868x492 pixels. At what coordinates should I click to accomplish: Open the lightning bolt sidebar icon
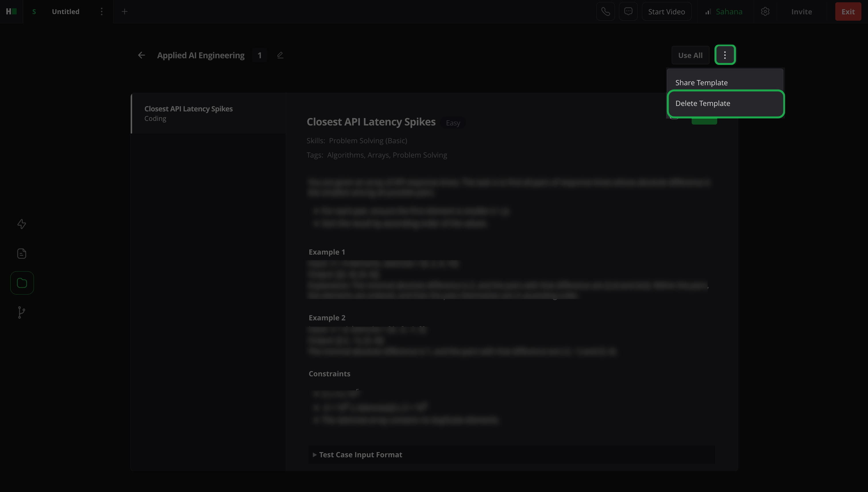coord(22,224)
